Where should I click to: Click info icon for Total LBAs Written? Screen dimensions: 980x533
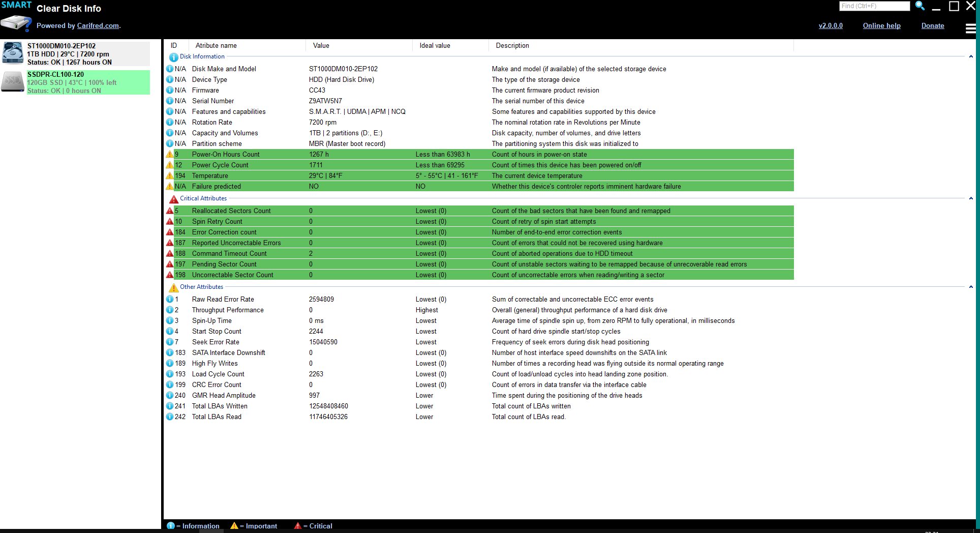170,406
